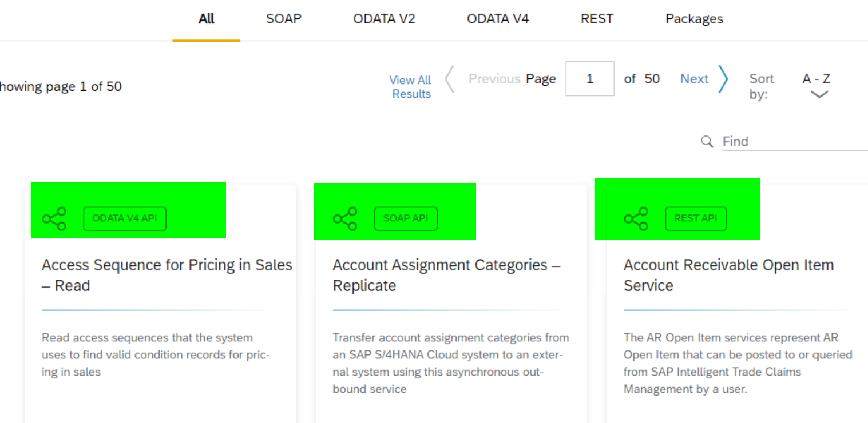Click share icon on Access Sequence card

coord(54,219)
